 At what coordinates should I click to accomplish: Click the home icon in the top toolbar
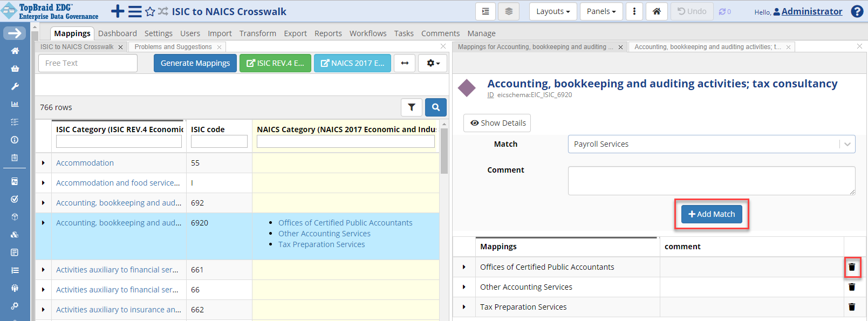[x=657, y=11]
